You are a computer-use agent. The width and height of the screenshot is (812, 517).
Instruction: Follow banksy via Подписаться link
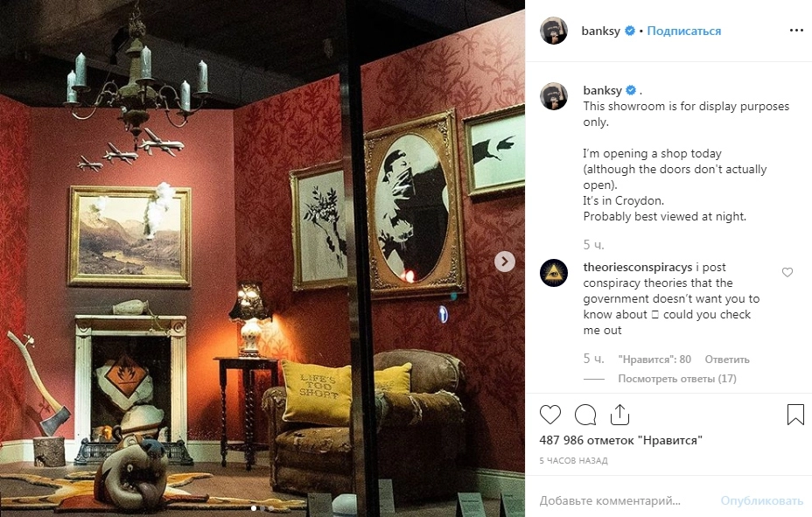click(x=683, y=31)
